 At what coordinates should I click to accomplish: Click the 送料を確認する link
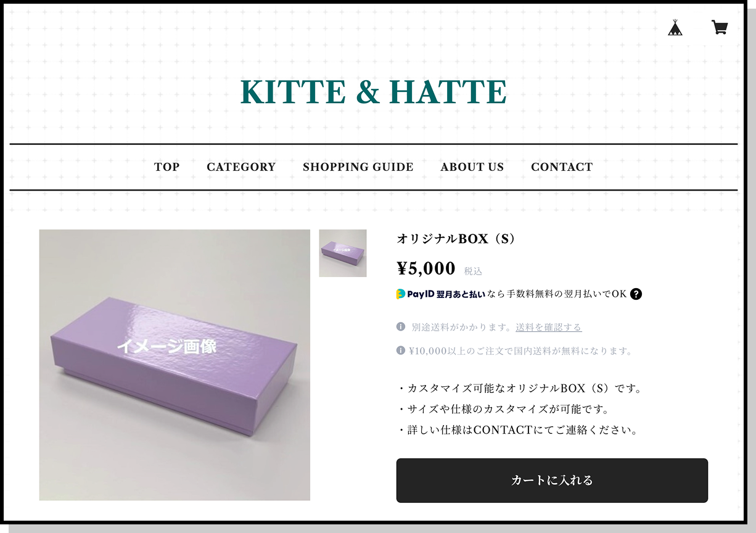(x=549, y=327)
